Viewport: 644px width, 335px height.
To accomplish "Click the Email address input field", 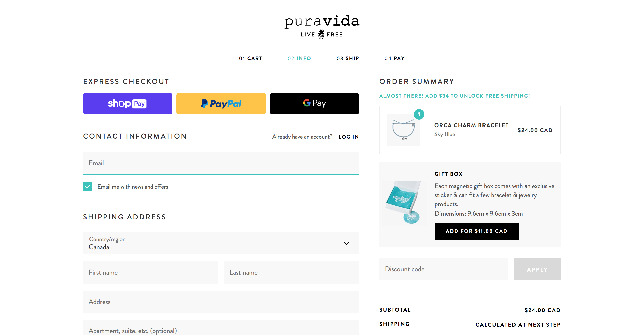I will [x=221, y=163].
